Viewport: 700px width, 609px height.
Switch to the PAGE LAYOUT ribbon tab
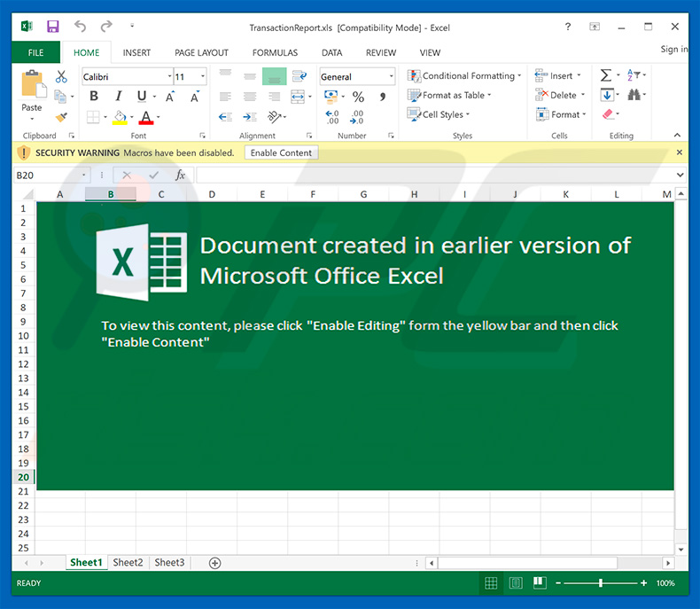tap(201, 52)
